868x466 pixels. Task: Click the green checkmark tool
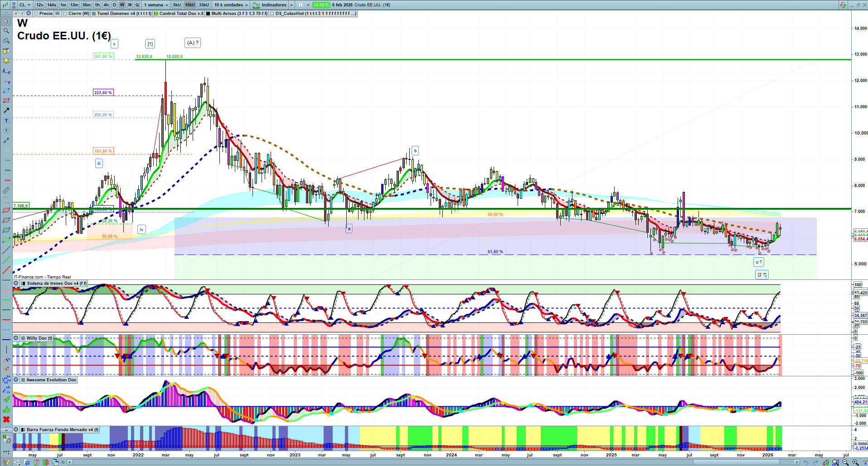6,399
